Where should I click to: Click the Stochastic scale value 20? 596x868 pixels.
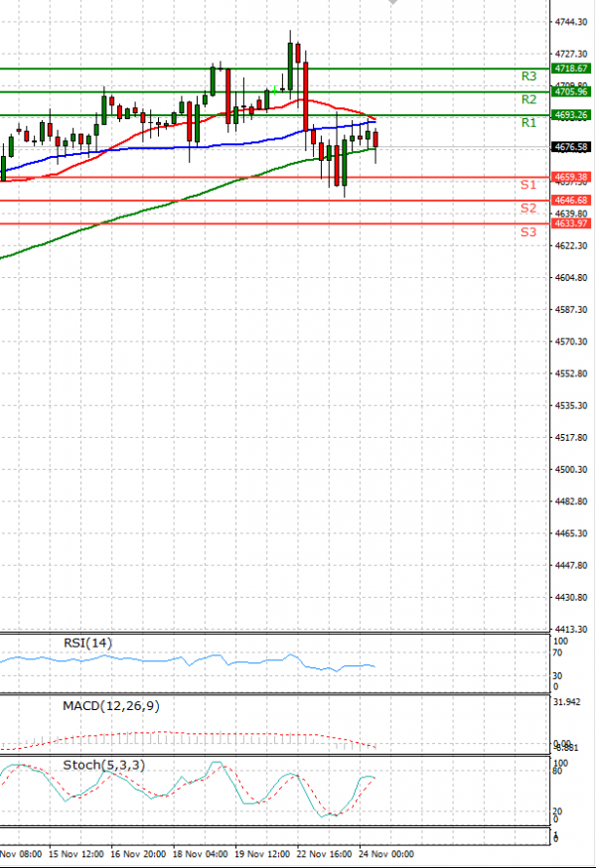coord(558,811)
